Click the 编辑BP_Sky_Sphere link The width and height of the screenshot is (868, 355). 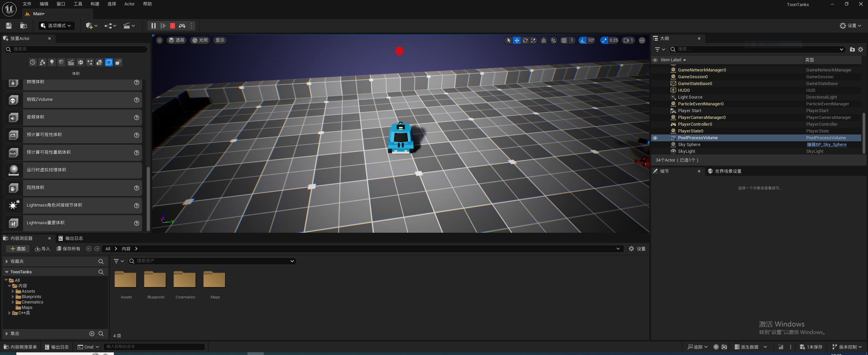click(x=826, y=145)
